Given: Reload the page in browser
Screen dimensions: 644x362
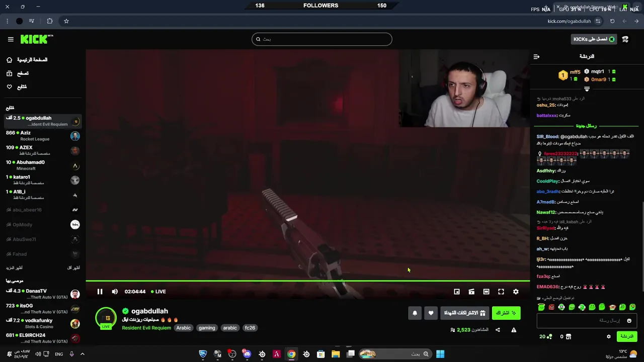Looking at the screenshot, I should [x=612, y=21].
